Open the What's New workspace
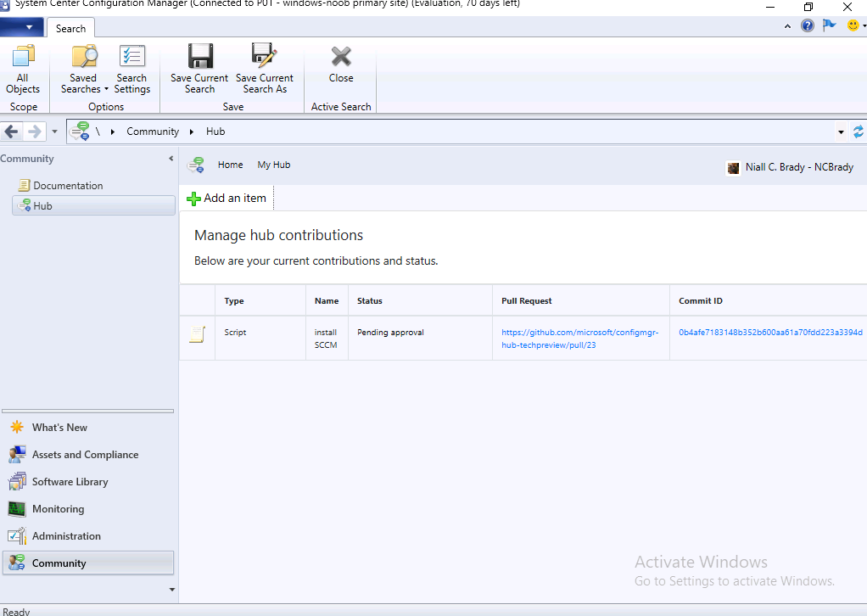Image resolution: width=867 pixels, height=616 pixels. click(88, 428)
